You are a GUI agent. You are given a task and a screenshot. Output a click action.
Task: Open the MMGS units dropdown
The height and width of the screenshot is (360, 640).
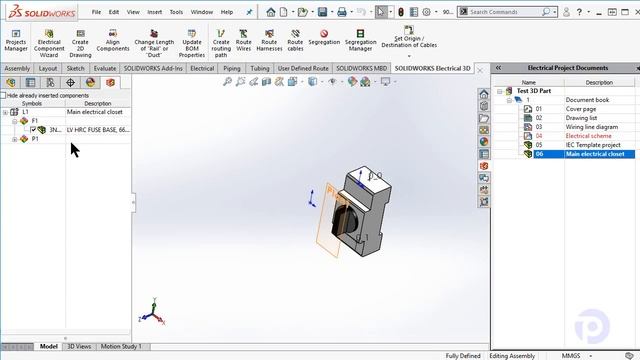[x=590, y=356]
